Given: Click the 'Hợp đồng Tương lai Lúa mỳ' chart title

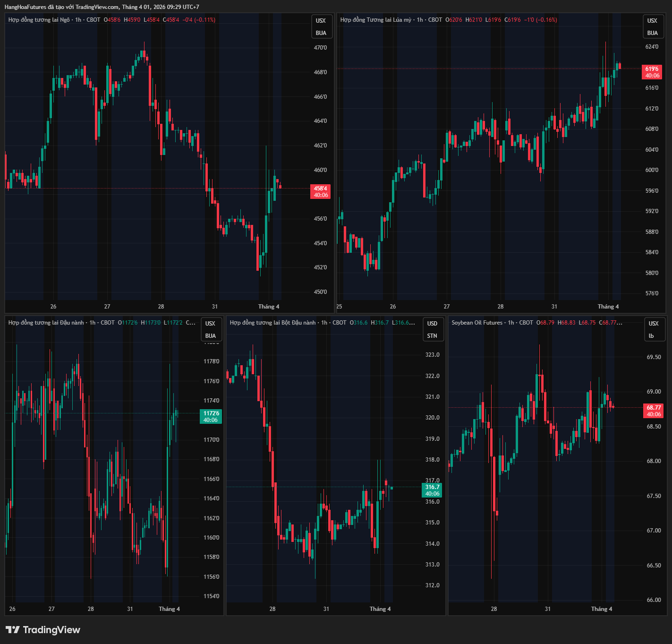Looking at the screenshot, I should coord(376,20).
